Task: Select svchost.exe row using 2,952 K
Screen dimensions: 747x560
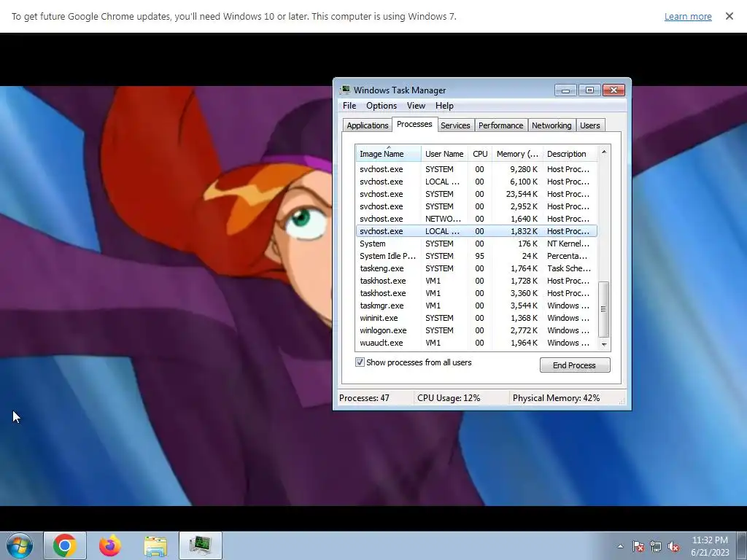Action: [x=476, y=206]
